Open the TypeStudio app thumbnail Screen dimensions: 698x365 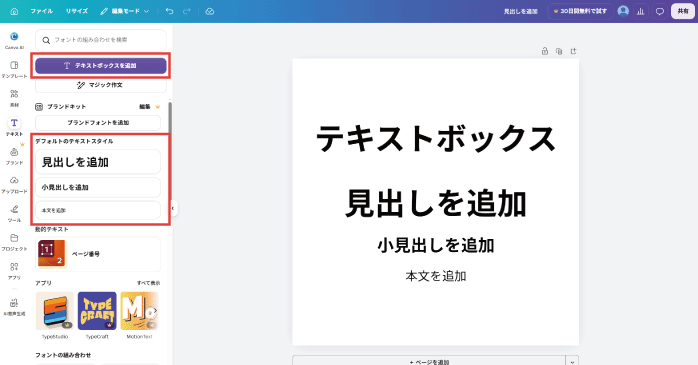tap(55, 311)
